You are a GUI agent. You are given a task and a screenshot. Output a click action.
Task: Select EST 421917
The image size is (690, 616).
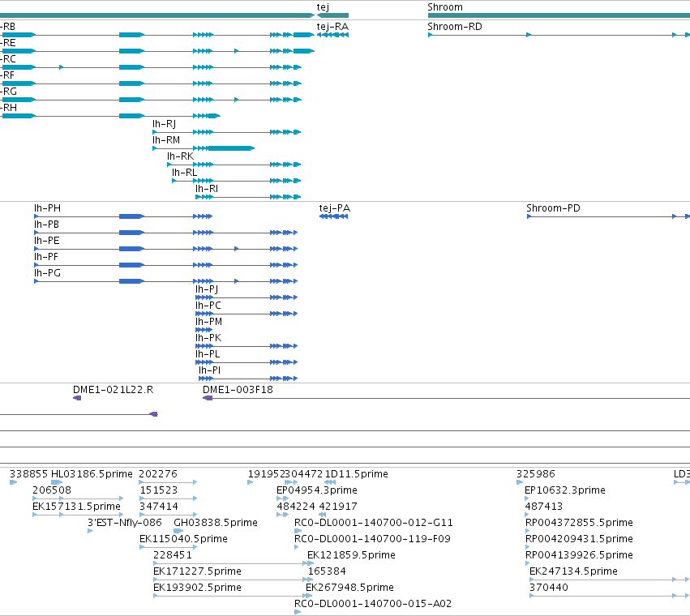(338, 507)
